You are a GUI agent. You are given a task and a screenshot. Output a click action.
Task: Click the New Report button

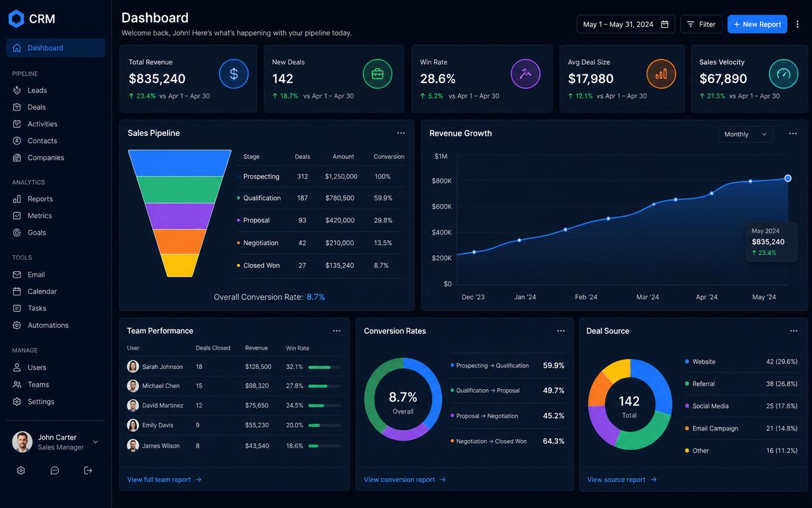pyautogui.click(x=757, y=24)
